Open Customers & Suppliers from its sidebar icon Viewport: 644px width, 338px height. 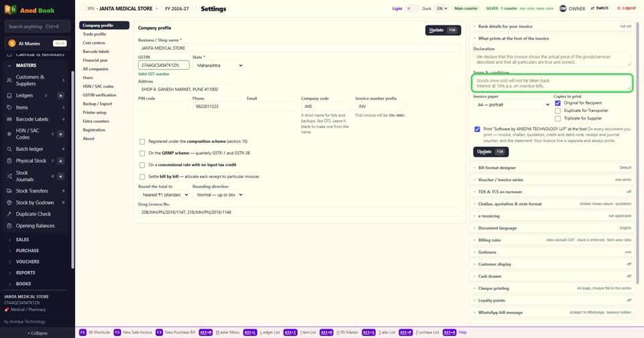[9, 80]
